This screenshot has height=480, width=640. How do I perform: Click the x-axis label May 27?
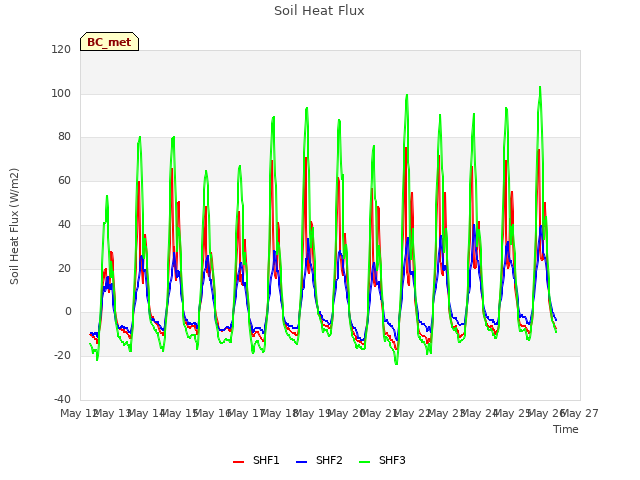[x=580, y=413]
